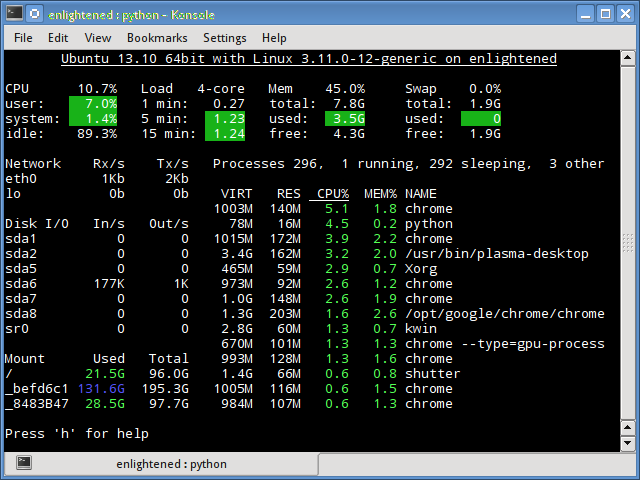Click the highlighted user CPU value 7.0%

pyautogui.click(x=93, y=103)
